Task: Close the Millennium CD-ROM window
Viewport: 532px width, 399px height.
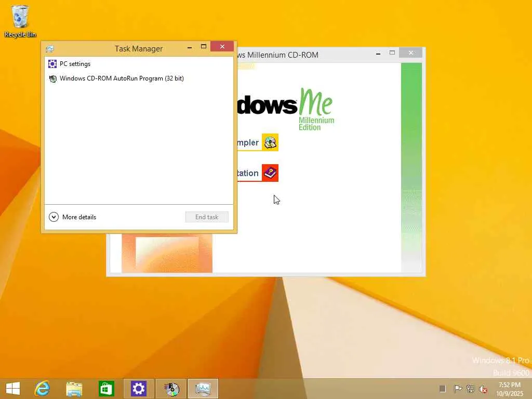Action: (x=411, y=53)
